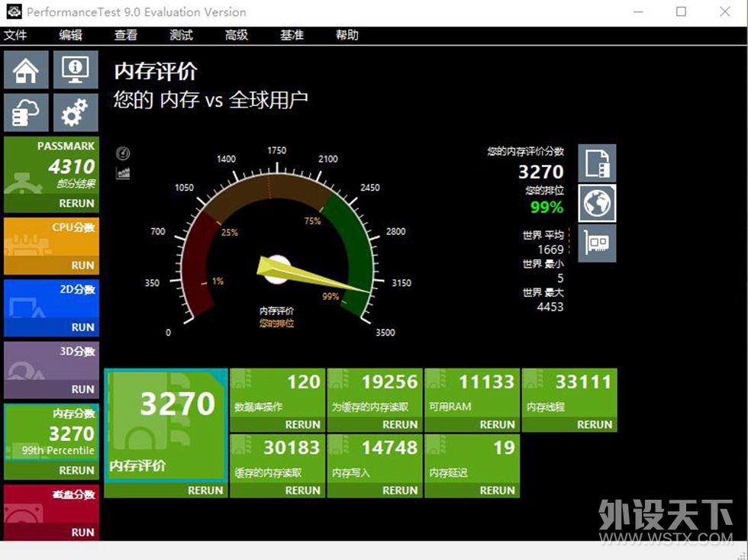Rerun the 内存分数 test in sidebar
This screenshot has width=748, height=560.
76,470
